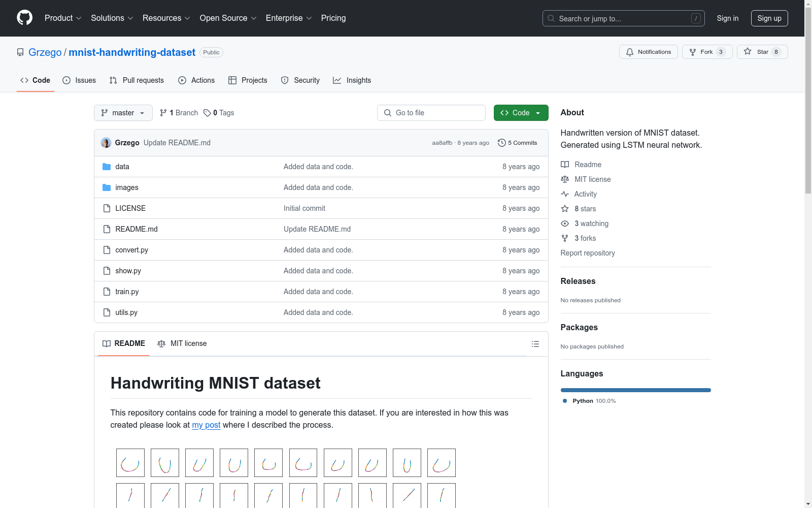Expand the Solutions menu
Screen dimensions: 812x508
coord(112,18)
